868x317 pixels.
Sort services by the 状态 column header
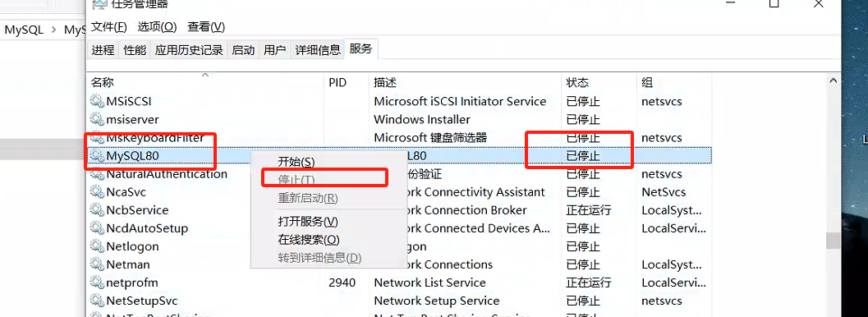[x=577, y=82]
